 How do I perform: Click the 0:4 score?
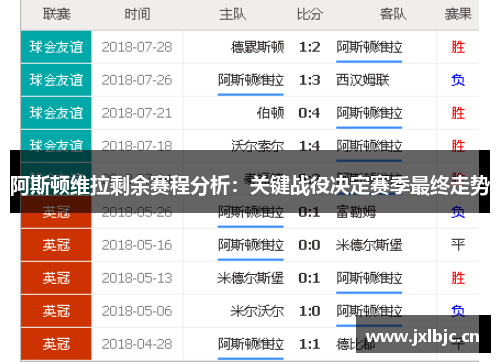[x=309, y=113]
